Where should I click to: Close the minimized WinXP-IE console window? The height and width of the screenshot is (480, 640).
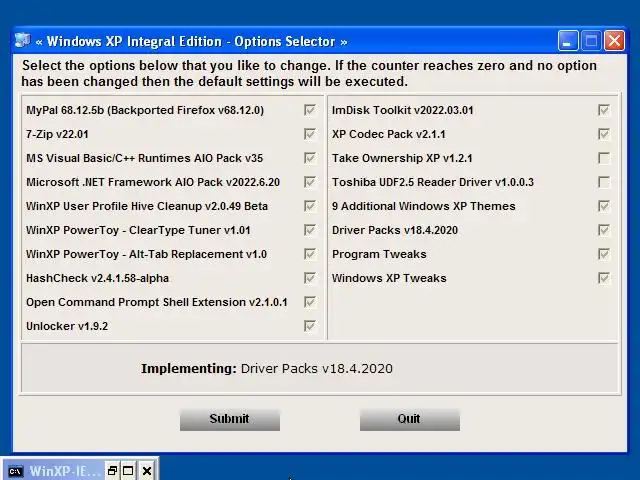click(x=147, y=471)
